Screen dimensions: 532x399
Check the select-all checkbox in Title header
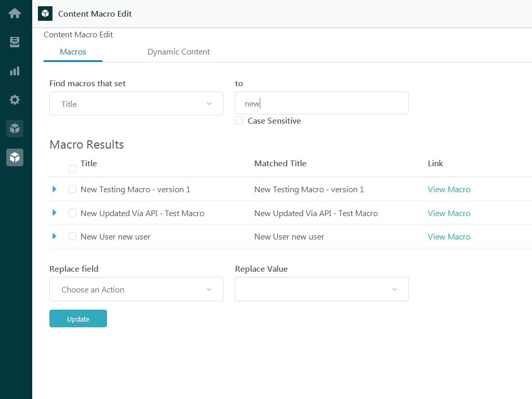click(72, 168)
